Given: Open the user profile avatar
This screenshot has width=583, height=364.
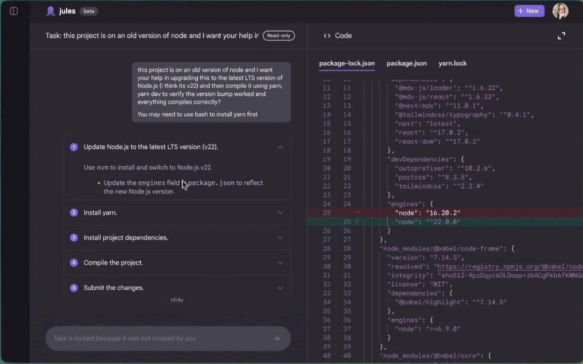Looking at the screenshot, I should [x=560, y=11].
